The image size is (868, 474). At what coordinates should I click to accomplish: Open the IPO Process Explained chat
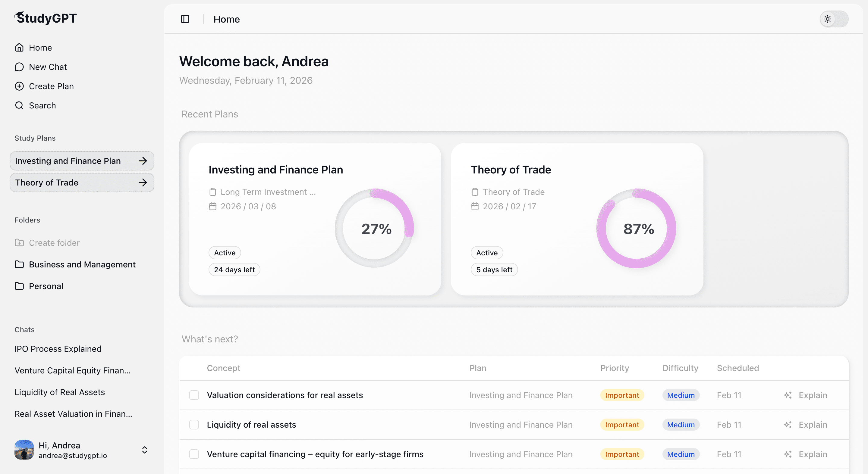58,349
